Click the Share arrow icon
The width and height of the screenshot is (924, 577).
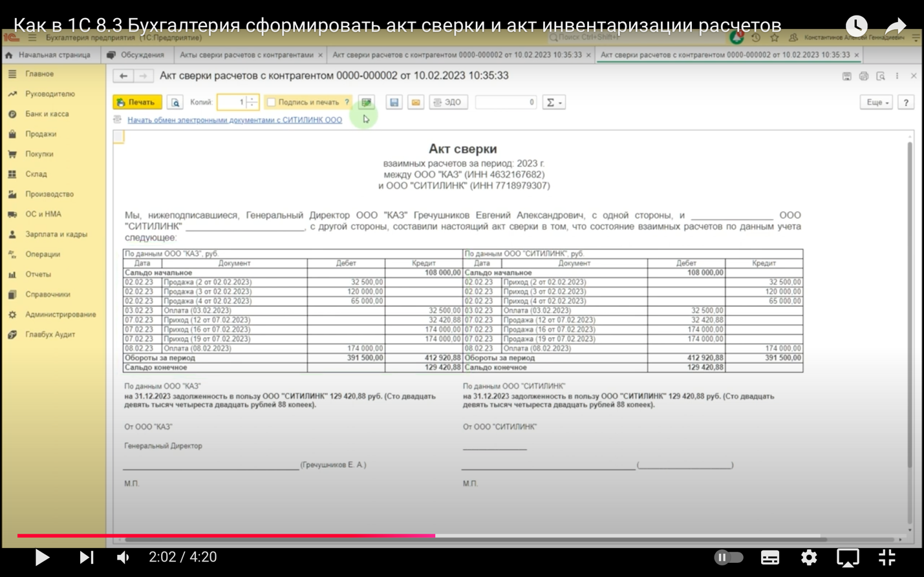(896, 26)
